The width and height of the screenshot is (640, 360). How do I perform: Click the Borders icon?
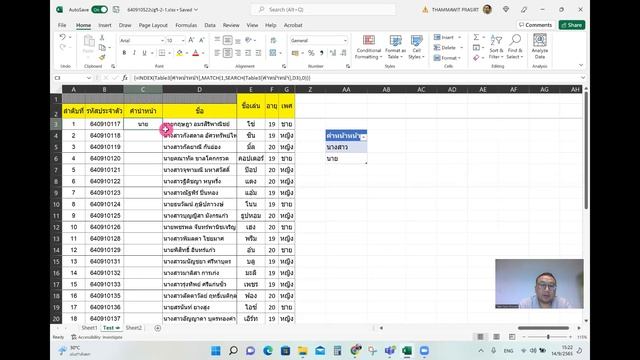click(x=162, y=53)
